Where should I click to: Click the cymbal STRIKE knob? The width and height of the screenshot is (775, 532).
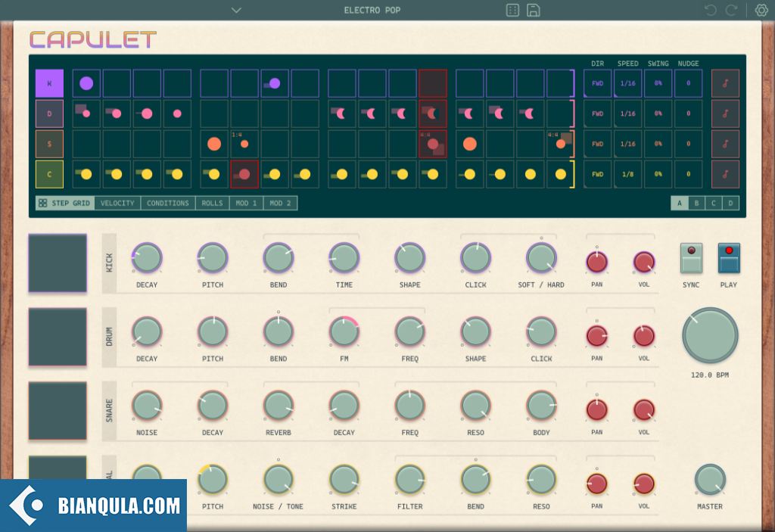(x=344, y=479)
